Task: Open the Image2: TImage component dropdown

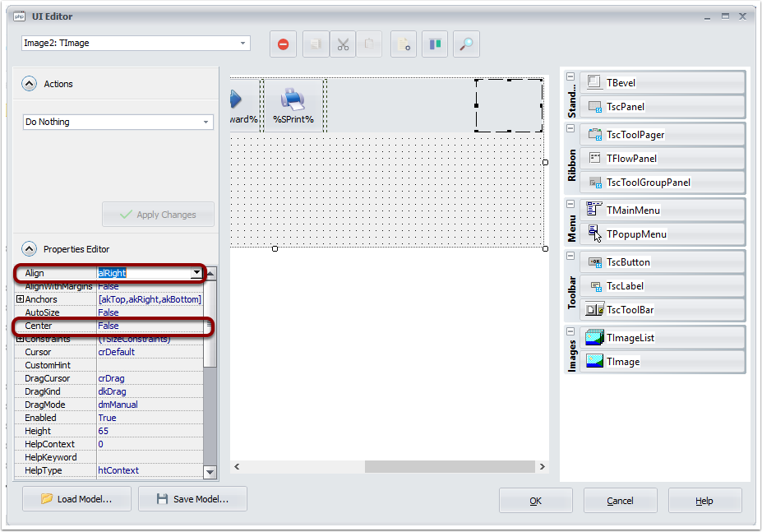Action: click(243, 44)
